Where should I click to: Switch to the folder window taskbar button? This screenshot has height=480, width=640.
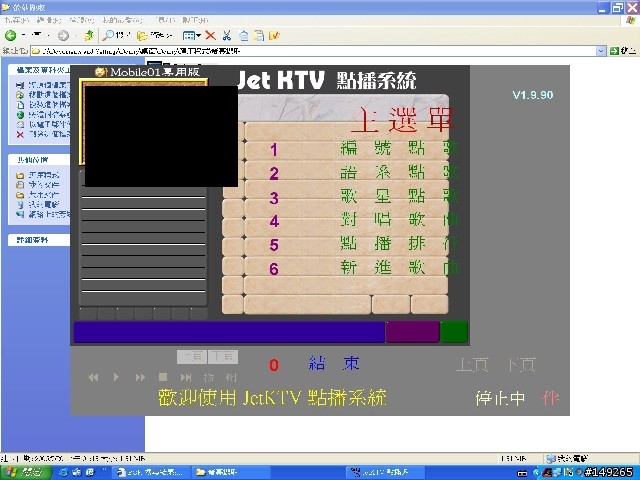coord(230,473)
